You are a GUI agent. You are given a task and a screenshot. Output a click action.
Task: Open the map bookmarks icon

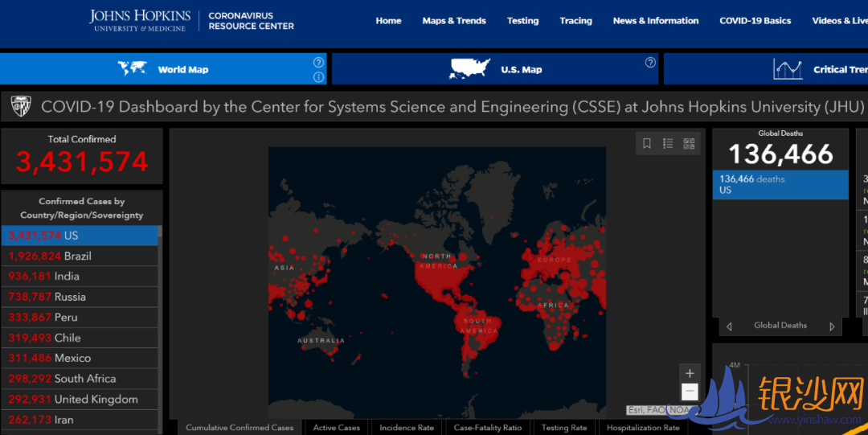tap(647, 144)
